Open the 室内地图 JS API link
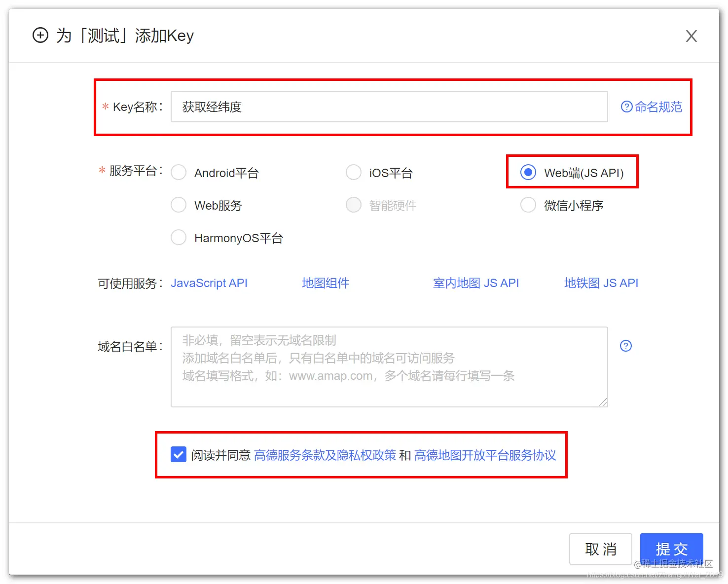728x584 pixels. point(475,283)
